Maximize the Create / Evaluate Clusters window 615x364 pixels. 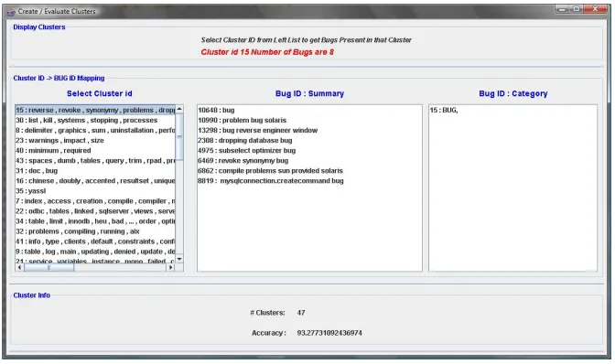click(577, 9)
